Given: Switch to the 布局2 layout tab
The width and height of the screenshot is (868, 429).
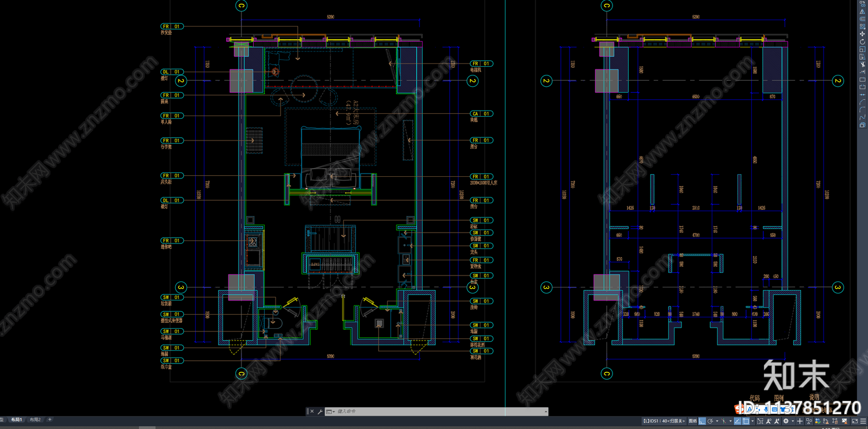Looking at the screenshot, I should tap(35, 420).
